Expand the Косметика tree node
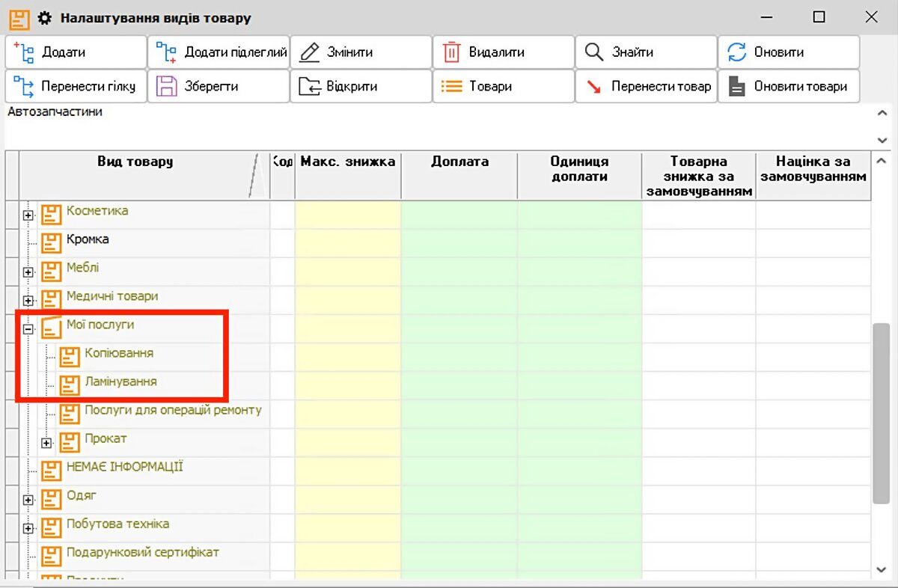The image size is (898, 588). click(x=28, y=215)
